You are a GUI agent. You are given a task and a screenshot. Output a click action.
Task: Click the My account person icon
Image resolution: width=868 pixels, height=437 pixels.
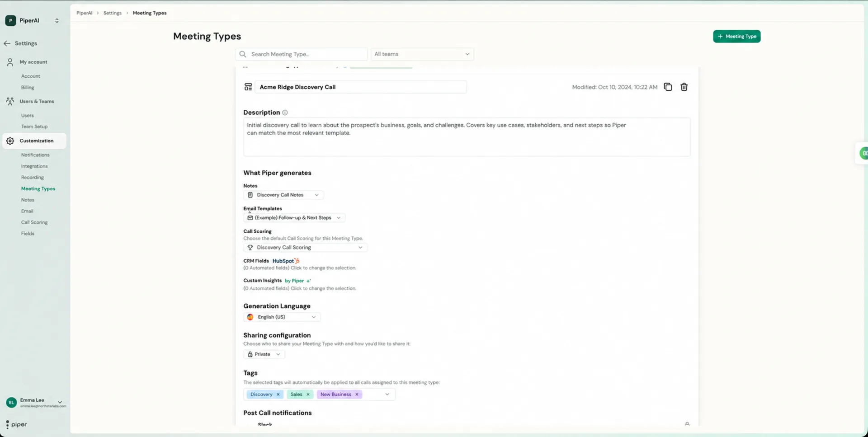coord(10,62)
